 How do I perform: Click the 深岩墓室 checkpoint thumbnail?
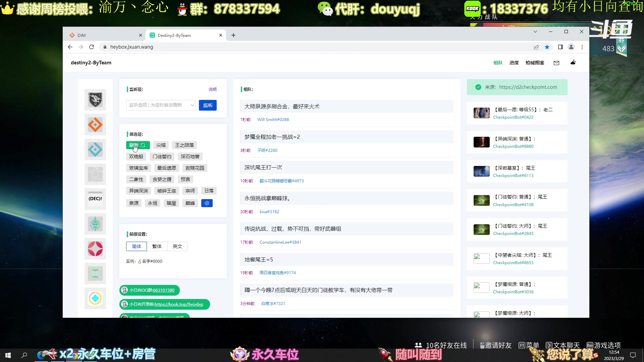pyautogui.click(x=482, y=171)
